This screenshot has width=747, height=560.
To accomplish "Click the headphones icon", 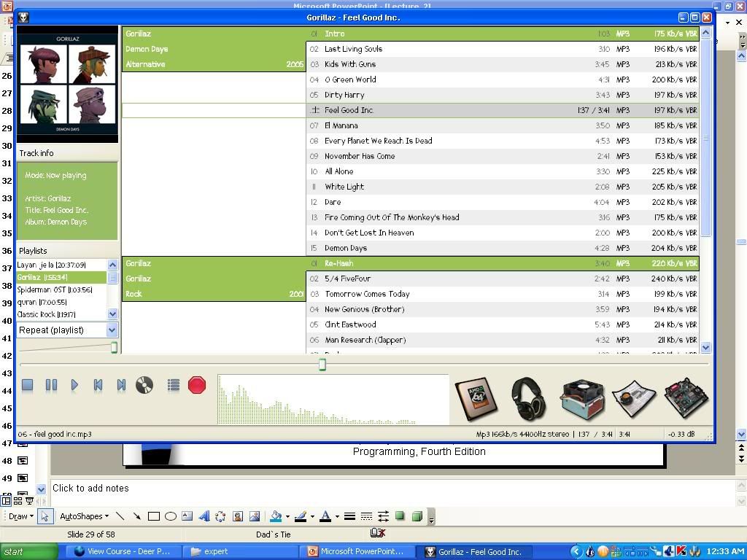I will pyautogui.click(x=527, y=398).
